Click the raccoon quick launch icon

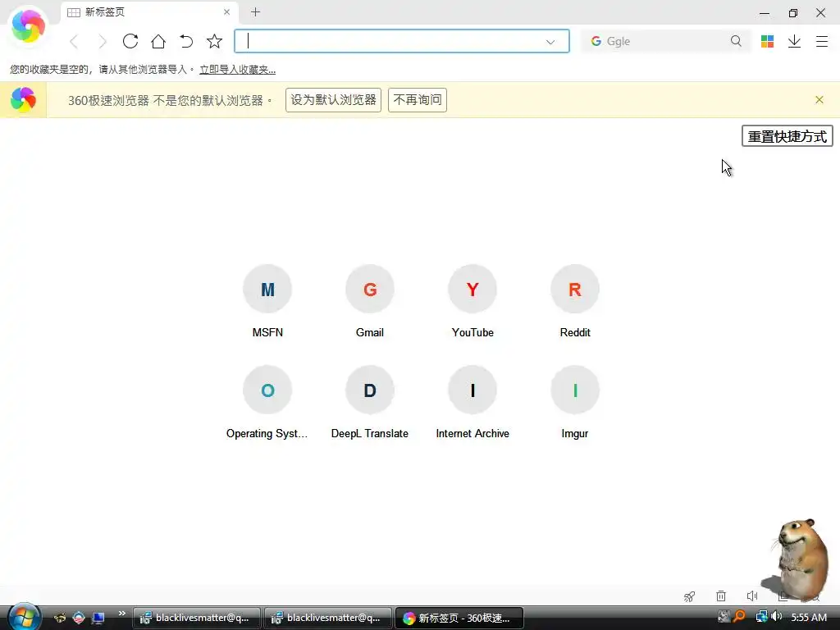click(x=59, y=618)
